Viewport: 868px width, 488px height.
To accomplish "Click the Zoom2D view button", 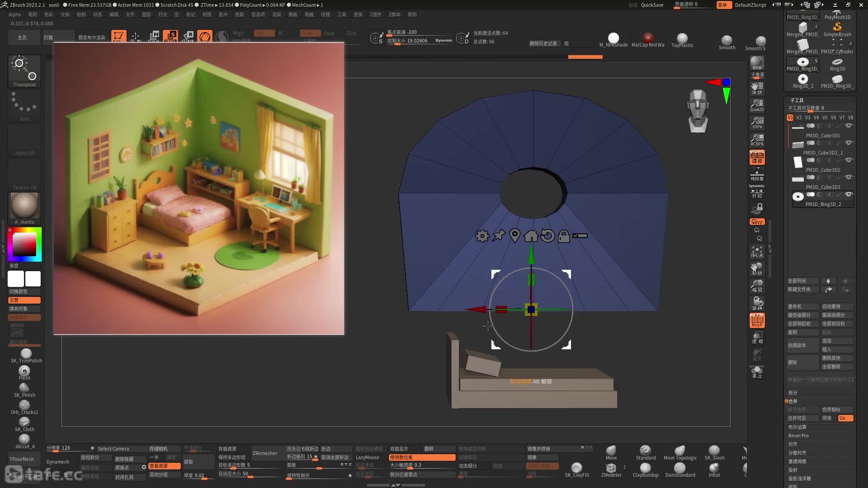I will tap(757, 105).
